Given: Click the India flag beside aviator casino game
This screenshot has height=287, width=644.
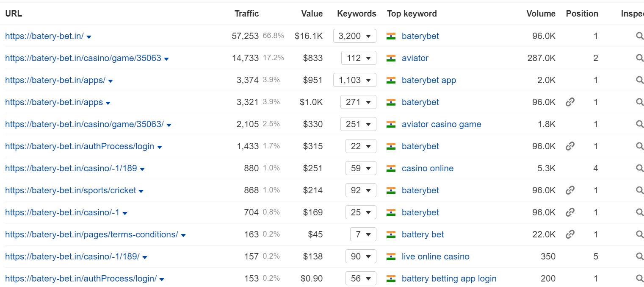Looking at the screenshot, I should point(391,124).
